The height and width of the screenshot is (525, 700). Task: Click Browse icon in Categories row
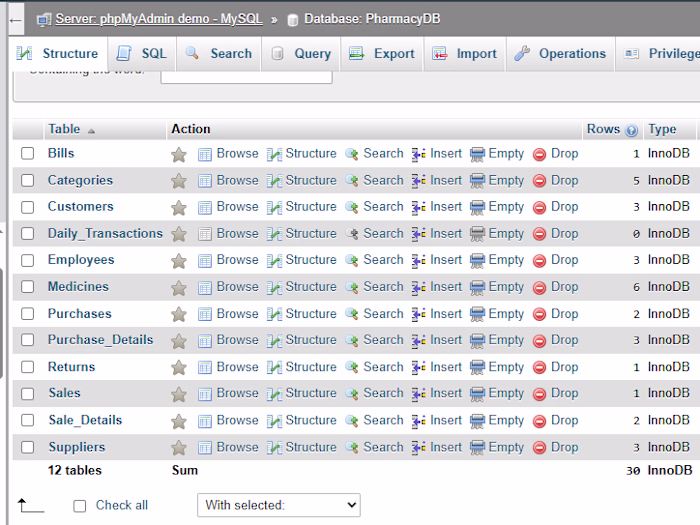coord(204,181)
